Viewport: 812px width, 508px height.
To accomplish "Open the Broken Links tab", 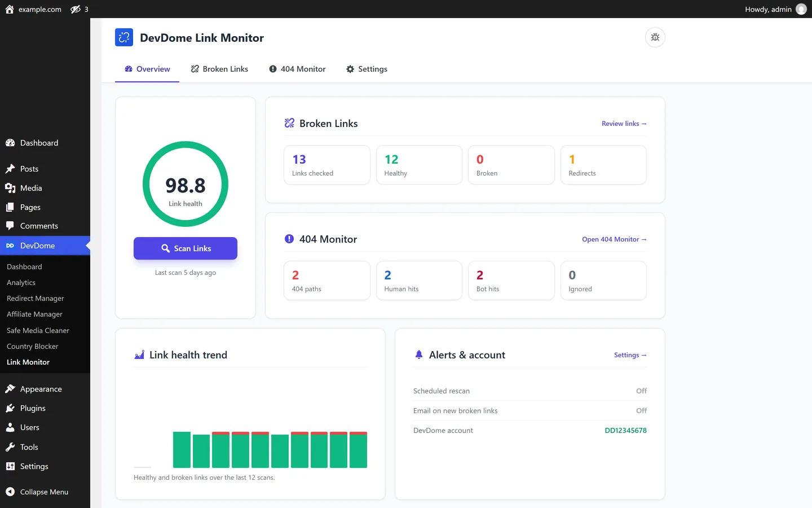I will coord(219,69).
